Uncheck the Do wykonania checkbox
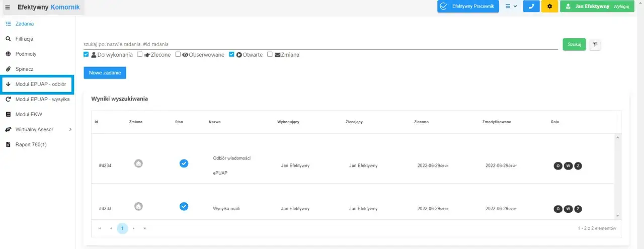The height and width of the screenshot is (249, 644). [86, 54]
